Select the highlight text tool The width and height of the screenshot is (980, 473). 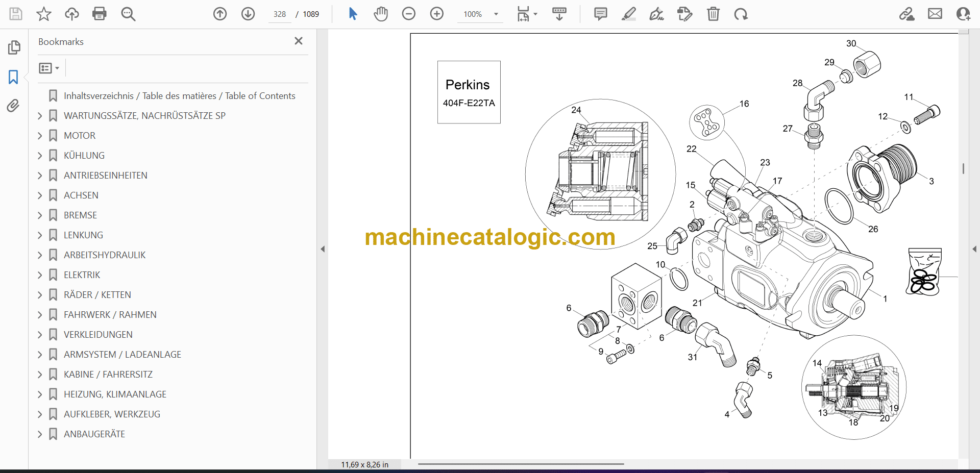628,14
